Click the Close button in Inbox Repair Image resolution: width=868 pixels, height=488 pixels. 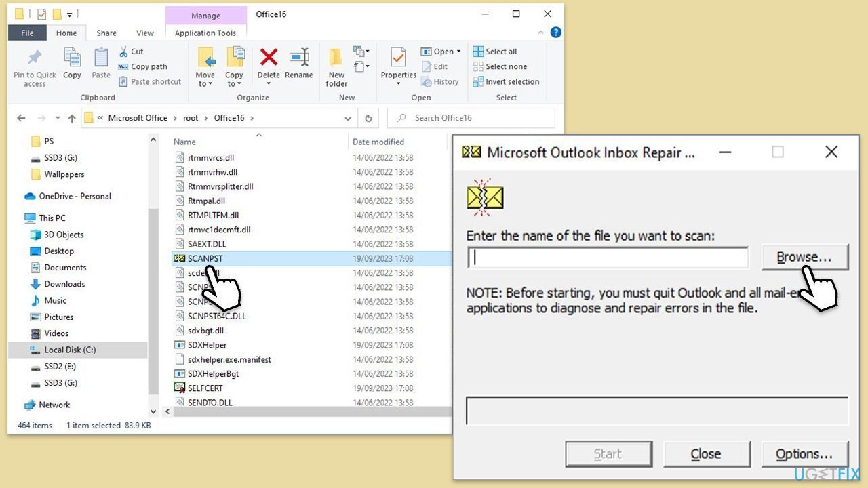click(x=706, y=454)
